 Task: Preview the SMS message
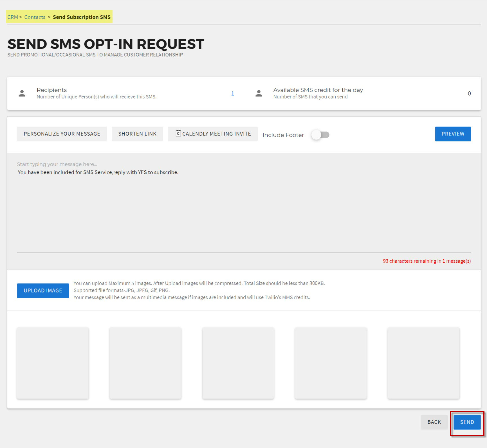[453, 134]
